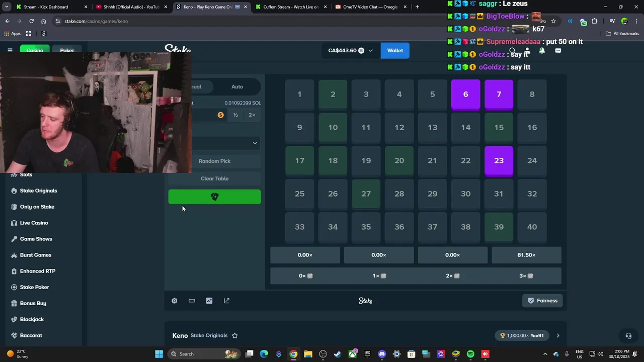Open File Explorer from the taskbar

(x=308, y=354)
